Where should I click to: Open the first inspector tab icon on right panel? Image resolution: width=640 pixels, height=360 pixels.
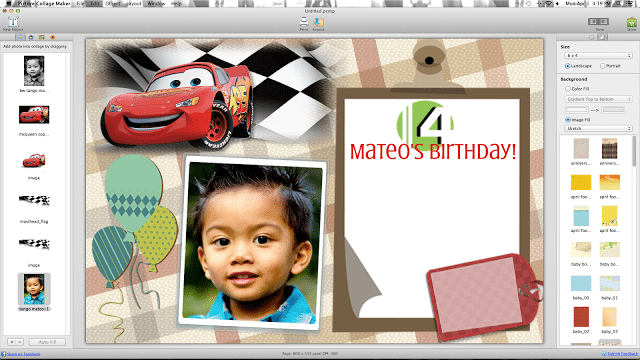(592, 37)
